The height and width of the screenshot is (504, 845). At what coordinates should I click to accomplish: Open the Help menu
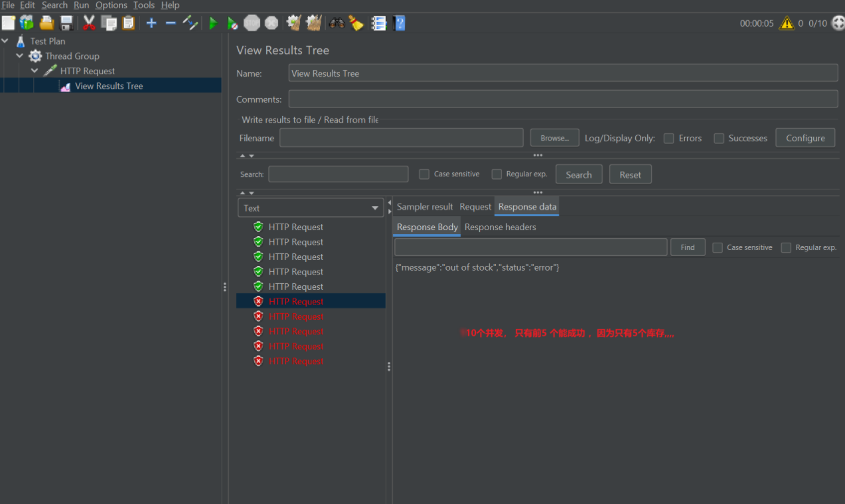point(170,5)
